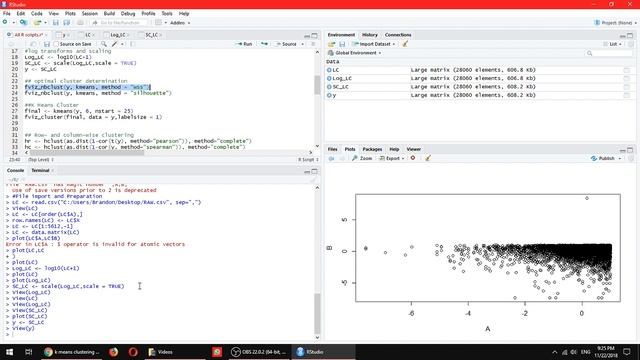Click the Source button
Screen dimensions: 640x360
click(286, 44)
